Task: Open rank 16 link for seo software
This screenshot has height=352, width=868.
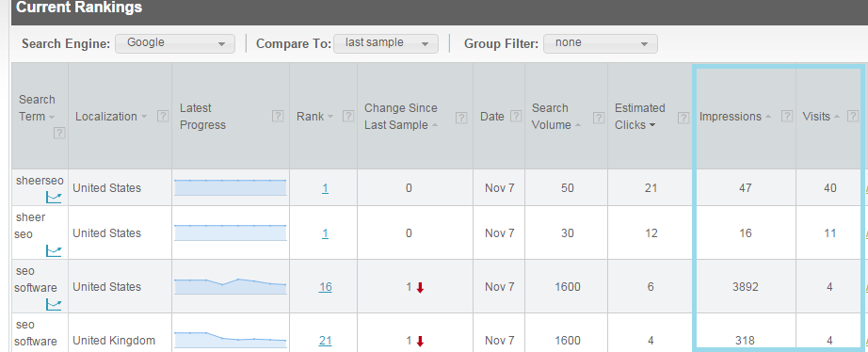Action: (326, 287)
